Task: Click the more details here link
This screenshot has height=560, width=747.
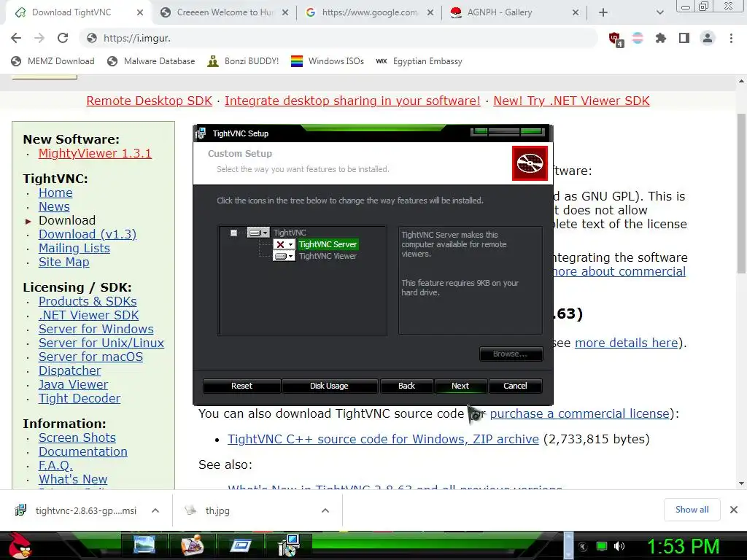Action: coord(627,343)
